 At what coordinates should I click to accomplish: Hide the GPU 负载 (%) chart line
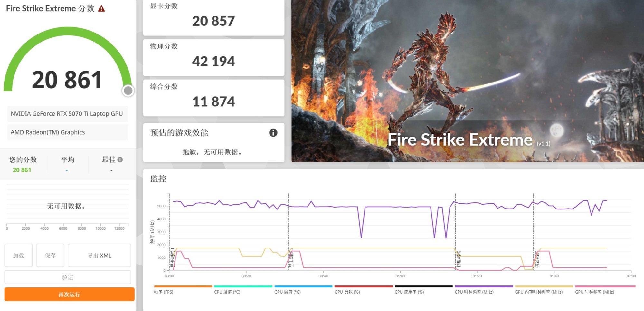(347, 292)
